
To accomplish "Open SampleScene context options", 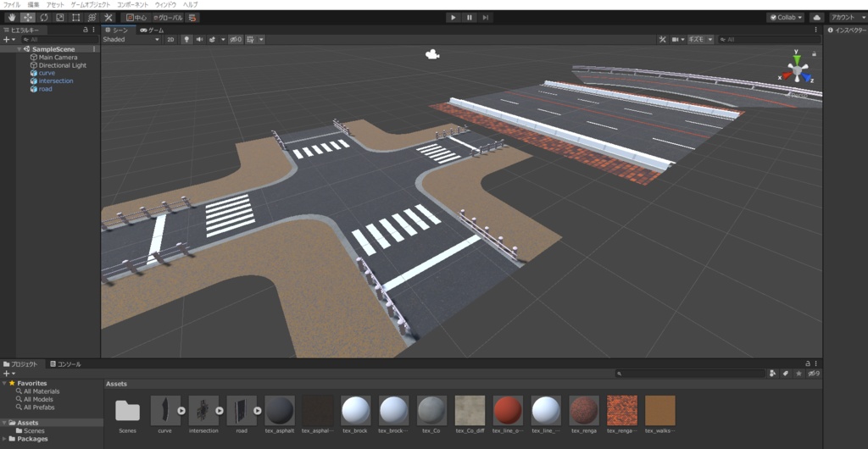I will pos(94,49).
